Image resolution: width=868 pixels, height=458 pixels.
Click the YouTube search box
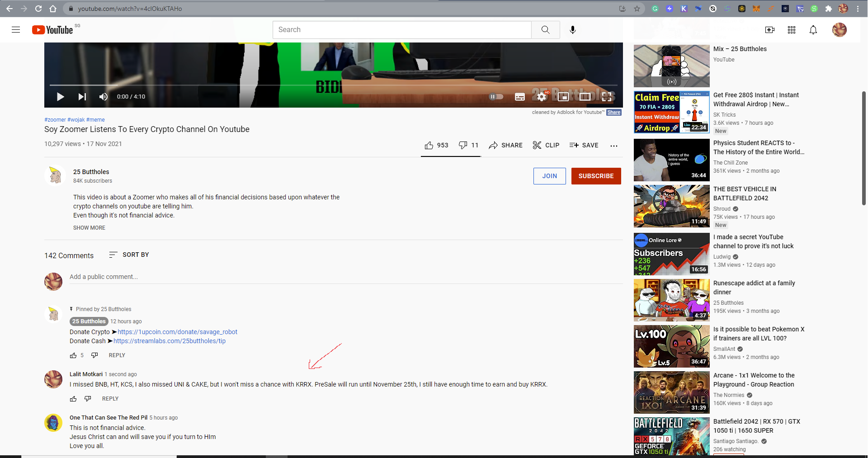pyautogui.click(x=402, y=30)
